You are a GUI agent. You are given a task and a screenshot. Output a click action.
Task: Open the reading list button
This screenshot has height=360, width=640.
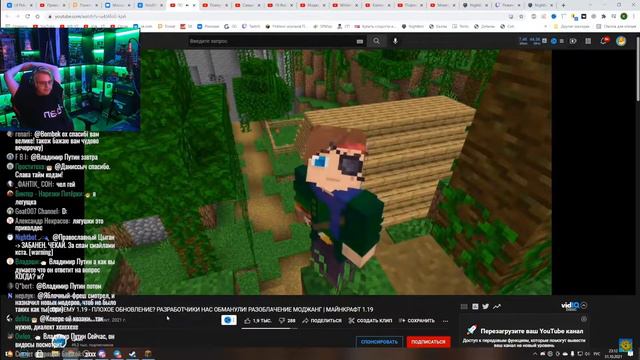click(x=616, y=26)
